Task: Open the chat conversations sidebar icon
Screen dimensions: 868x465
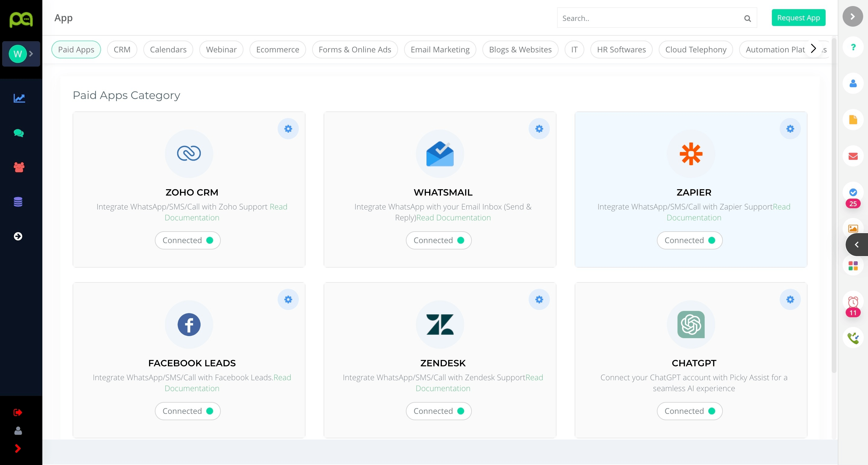Action: click(x=18, y=133)
